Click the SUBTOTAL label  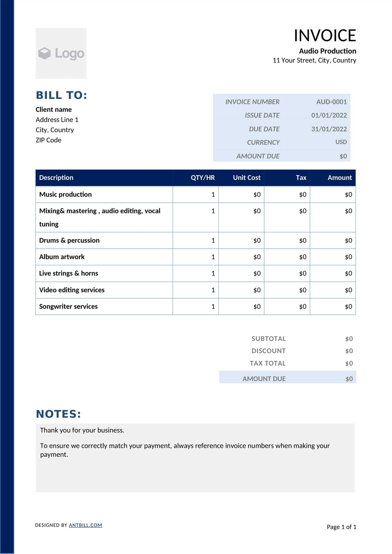269,339
